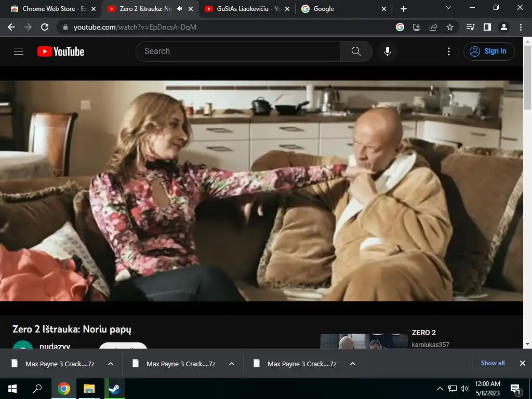Open media controls icon in toolbar

[470, 27]
